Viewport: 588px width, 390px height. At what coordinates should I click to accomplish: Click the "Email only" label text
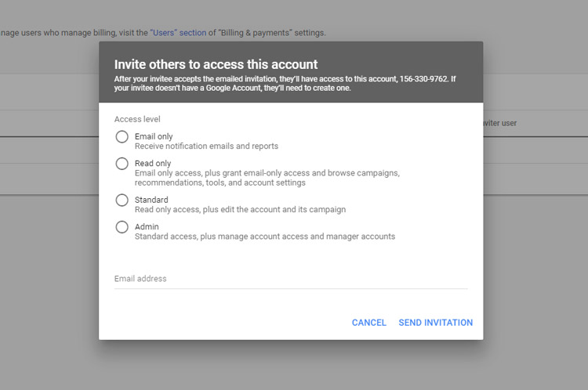(x=154, y=136)
